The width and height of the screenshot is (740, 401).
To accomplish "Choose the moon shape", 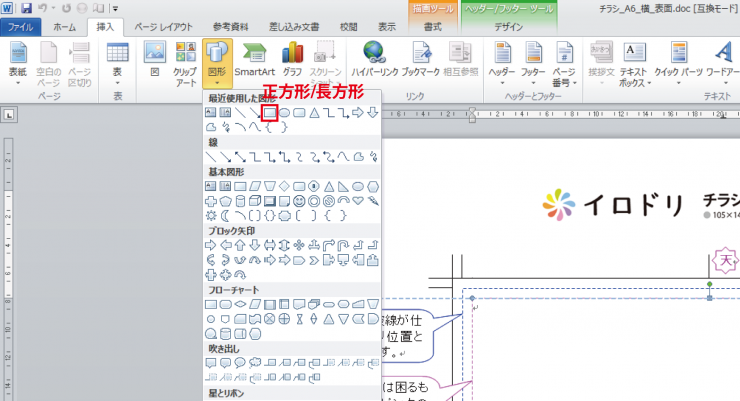I will tap(226, 216).
